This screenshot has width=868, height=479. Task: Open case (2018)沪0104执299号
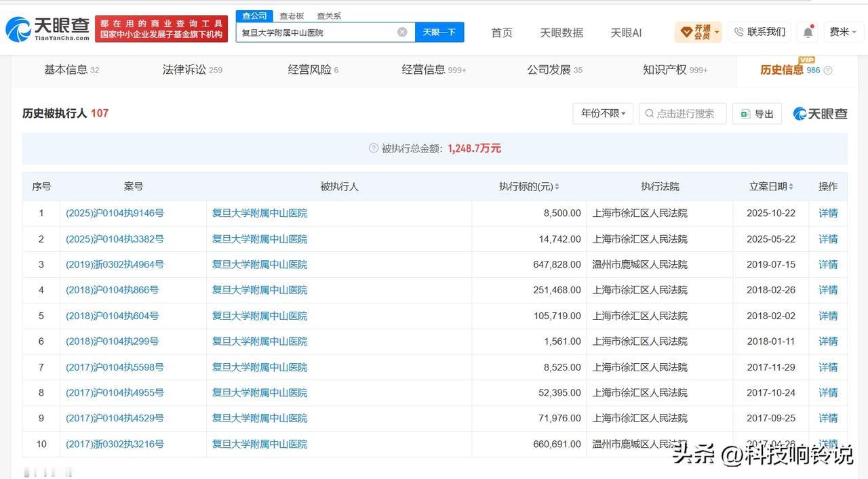point(112,341)
